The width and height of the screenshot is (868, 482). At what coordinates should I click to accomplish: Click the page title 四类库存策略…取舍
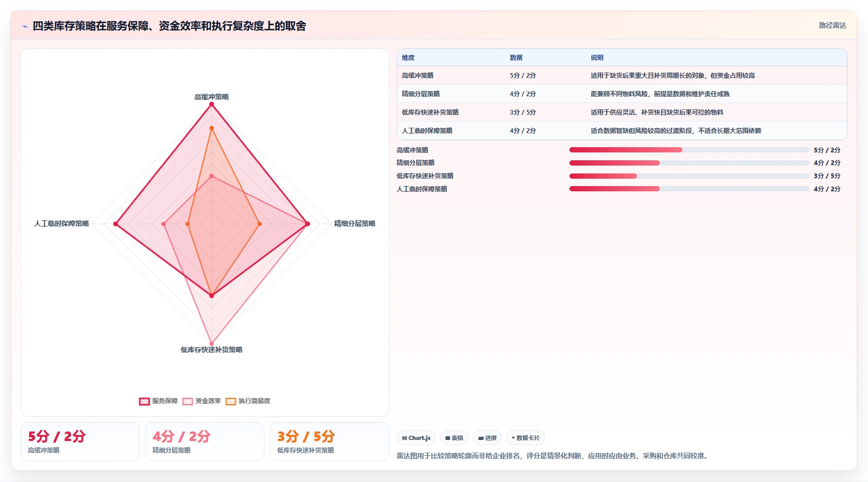[x=169, y=26]
